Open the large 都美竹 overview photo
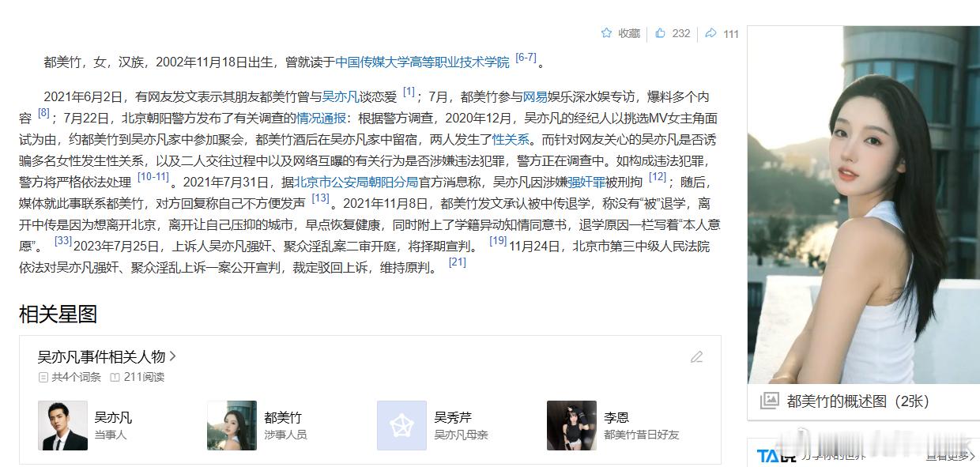The height and width of the screenshot is (467, 980). pyautogui.click(x=864, y=205)
